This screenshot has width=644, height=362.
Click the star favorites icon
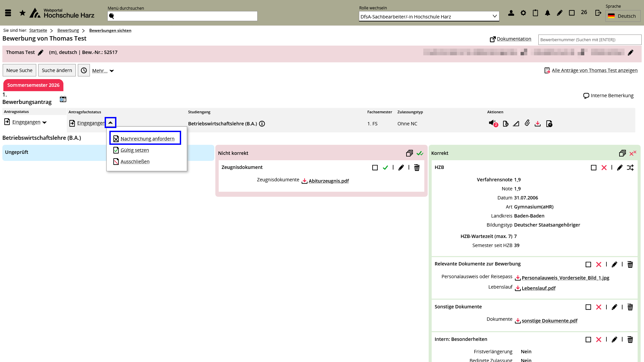click(x=22, y=13)
